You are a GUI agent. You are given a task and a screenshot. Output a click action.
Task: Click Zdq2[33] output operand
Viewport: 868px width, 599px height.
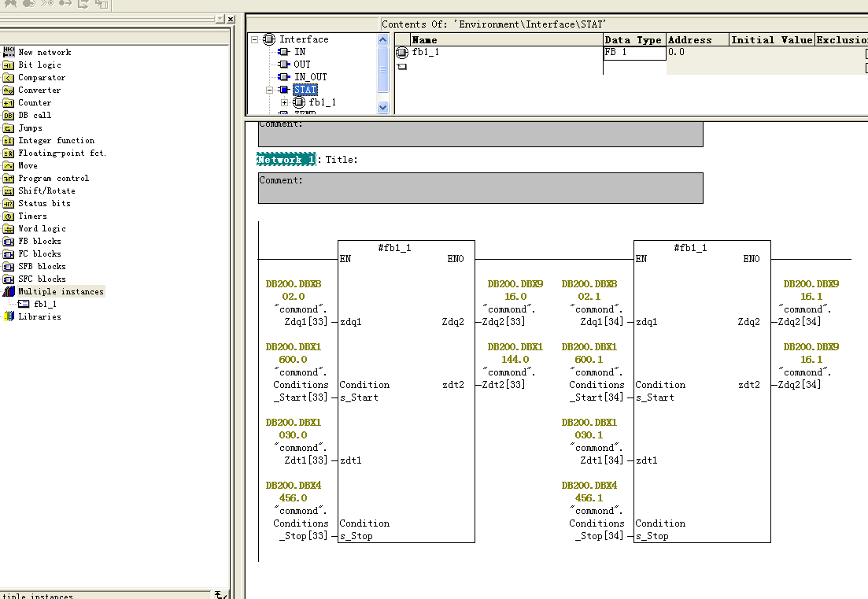coord(503,322)
